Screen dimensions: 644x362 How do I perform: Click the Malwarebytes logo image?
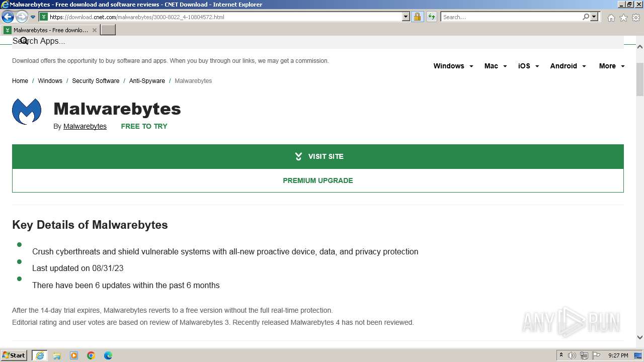[27, 112]
